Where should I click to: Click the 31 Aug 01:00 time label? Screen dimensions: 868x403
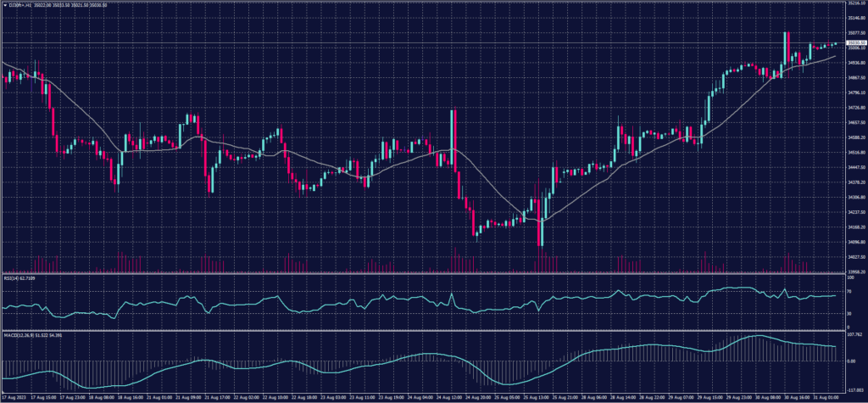(825, 397)
